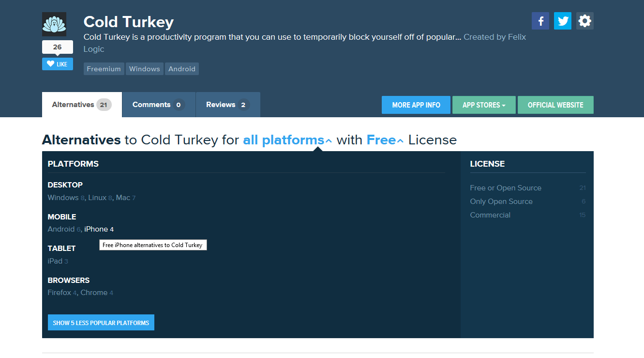Share on Twitter icon

(x=563, y=21)
